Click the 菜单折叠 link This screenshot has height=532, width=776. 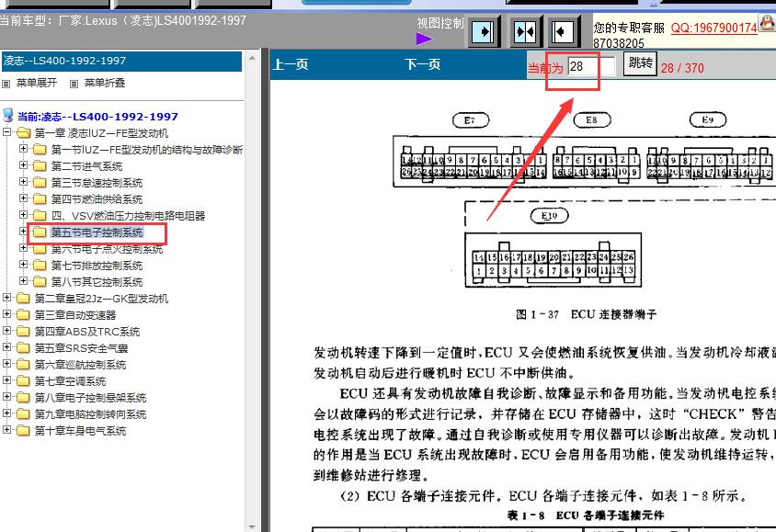[x=105, y=83]
